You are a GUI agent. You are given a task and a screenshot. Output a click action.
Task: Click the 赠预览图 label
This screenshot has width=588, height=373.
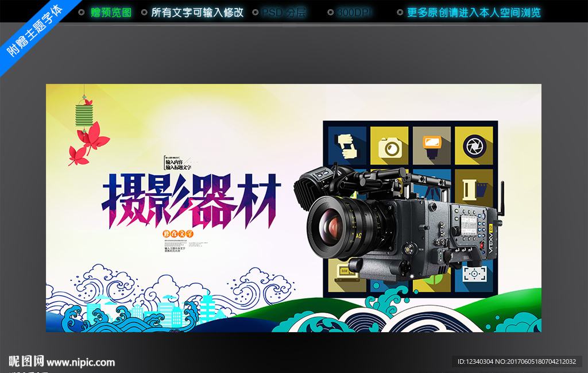pos(111,13)
